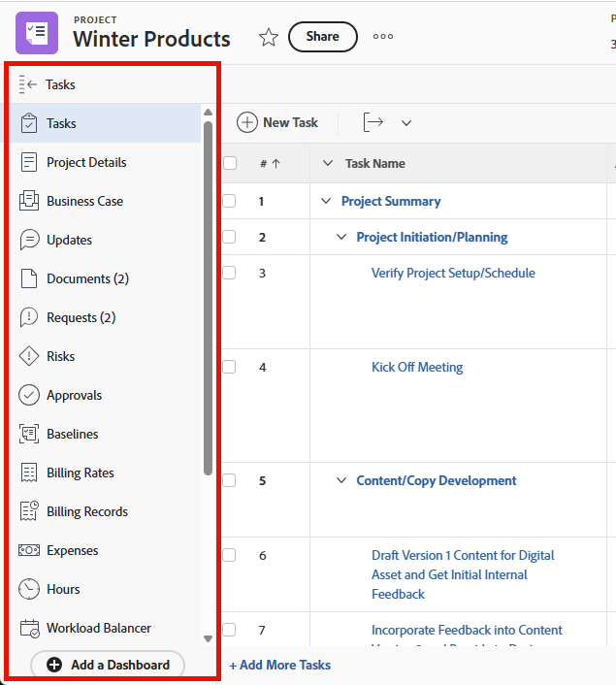Collapse the left panel with the arrow icon
Viewport: 616px width, 685px height.
pyautogui.click(x=28, y=84)
